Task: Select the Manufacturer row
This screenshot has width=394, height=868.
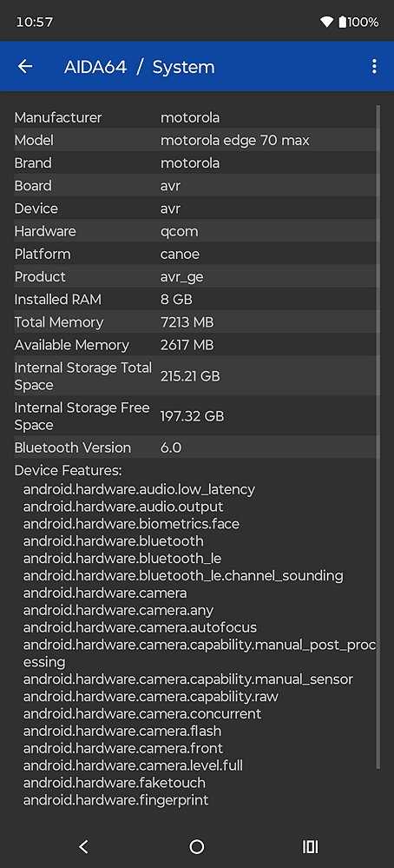Action: click(x=195, y=117)
